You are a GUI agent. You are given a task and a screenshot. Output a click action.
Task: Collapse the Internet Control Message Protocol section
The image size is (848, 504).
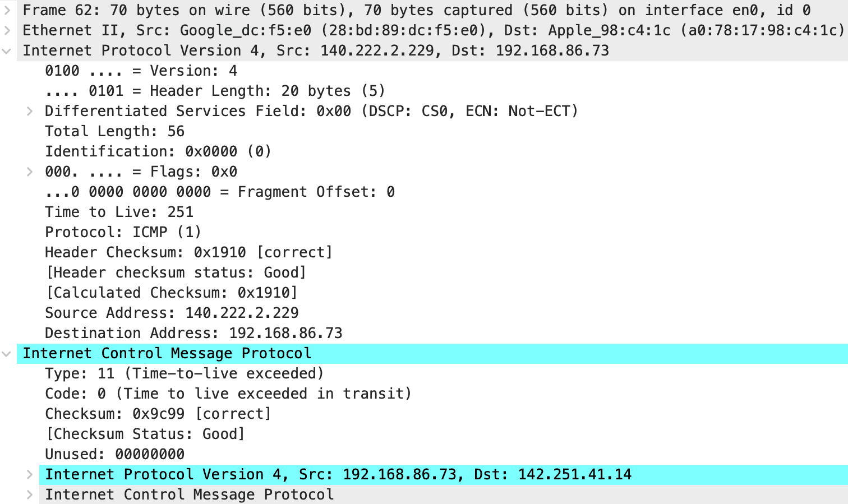click(7, 353)
